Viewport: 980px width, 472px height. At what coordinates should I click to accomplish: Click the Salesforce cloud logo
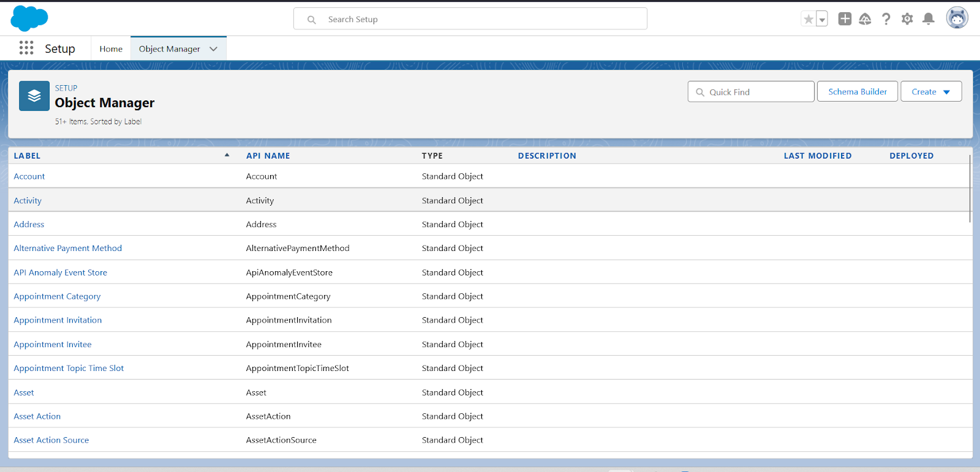point(29,18)
